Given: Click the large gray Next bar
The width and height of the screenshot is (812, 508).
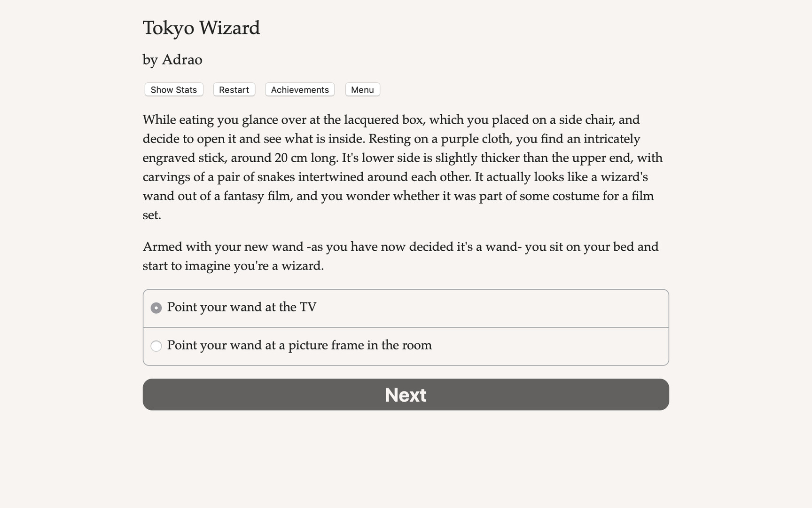Looking at the screenshot, I should [405, 395].
